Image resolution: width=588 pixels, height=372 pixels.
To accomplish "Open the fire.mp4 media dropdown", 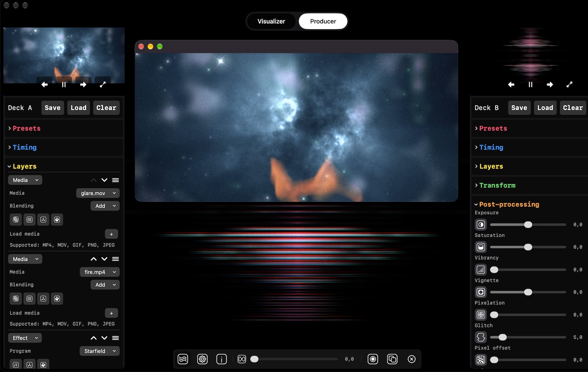I will pyautogui.click(x=100, y=272).
